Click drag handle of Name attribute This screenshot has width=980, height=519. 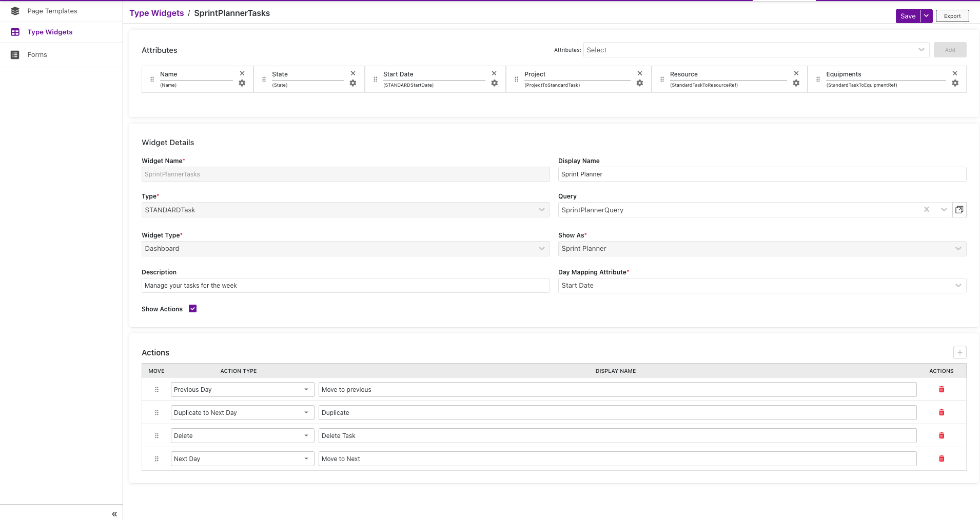click(x=152, y=79)
